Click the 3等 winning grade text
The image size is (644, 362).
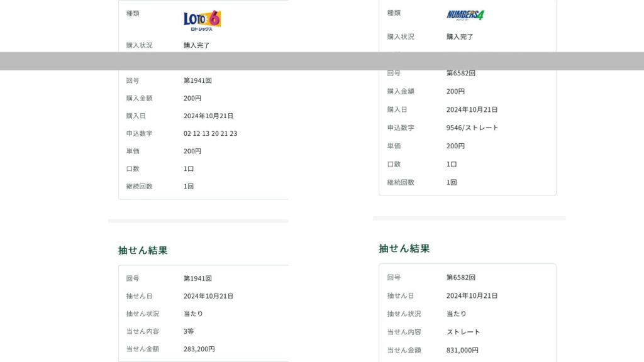(x=189, y=331)
